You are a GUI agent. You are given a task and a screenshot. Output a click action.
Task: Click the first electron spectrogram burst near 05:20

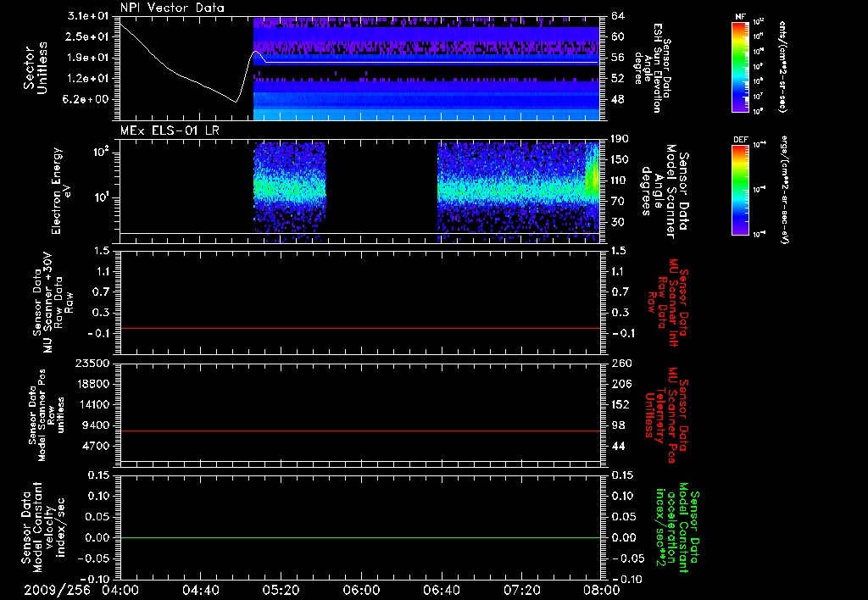[x=290, y=192]
